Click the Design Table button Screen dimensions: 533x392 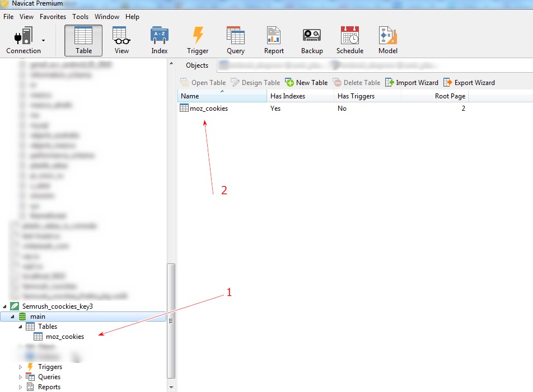[x=255, y=82]
